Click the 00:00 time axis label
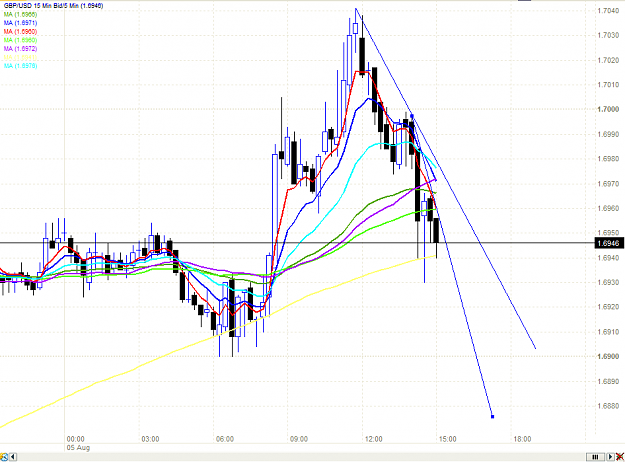Screen dimensions: 625x462 75,439
